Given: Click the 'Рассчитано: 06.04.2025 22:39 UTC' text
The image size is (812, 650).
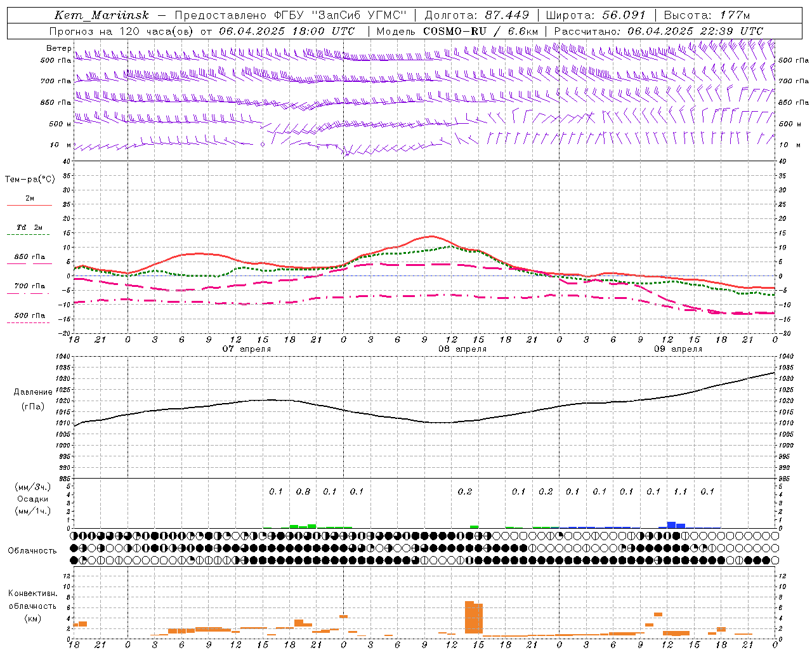Looking at the screenshot, I should point(658,31).
